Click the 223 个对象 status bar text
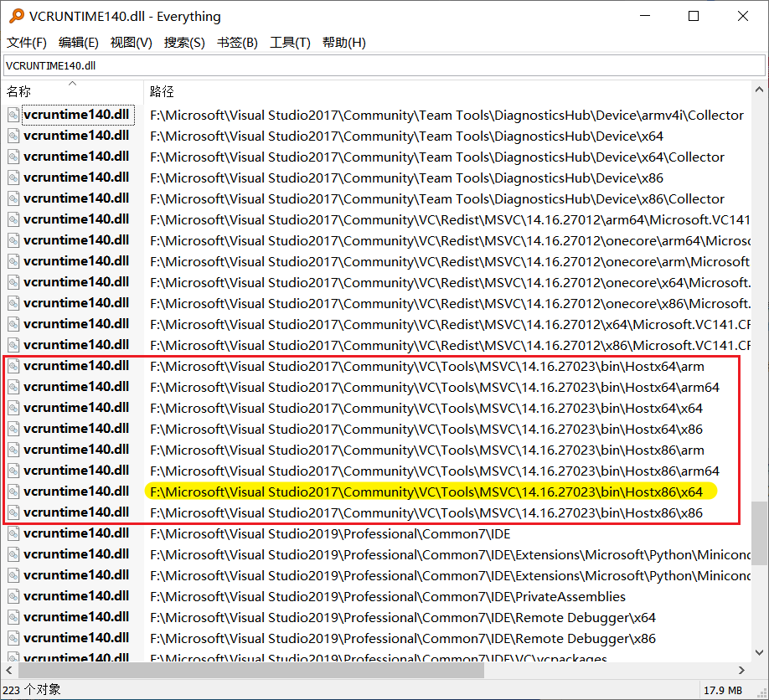 point(31,690)
